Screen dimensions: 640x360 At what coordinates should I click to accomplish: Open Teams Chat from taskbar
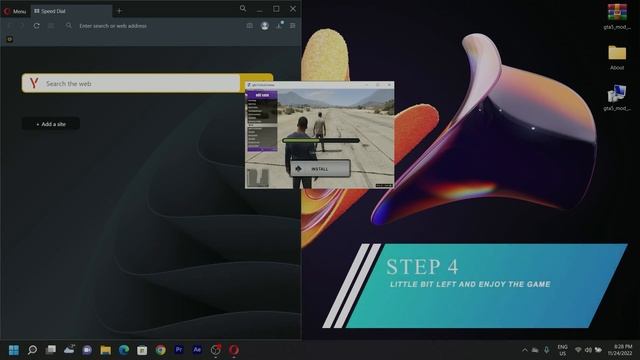click(x=87, y=350)
